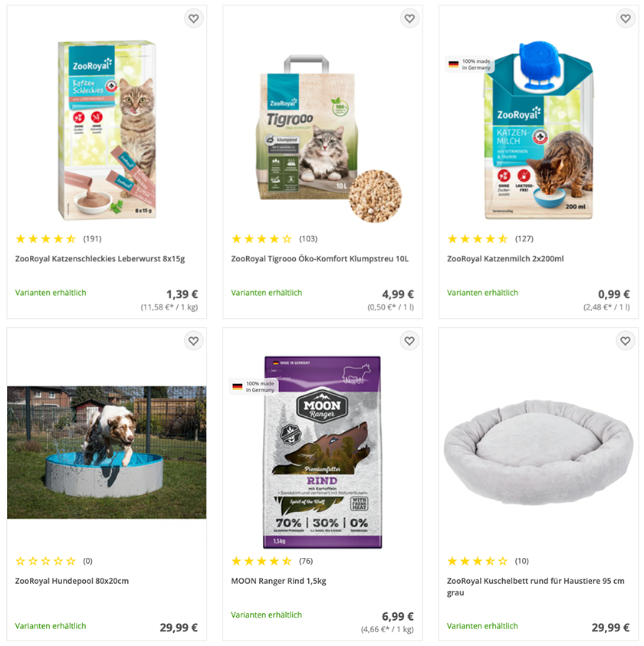View the Katzenmilch carton picture
Screen dimensions: 644x646
point(538,130)
